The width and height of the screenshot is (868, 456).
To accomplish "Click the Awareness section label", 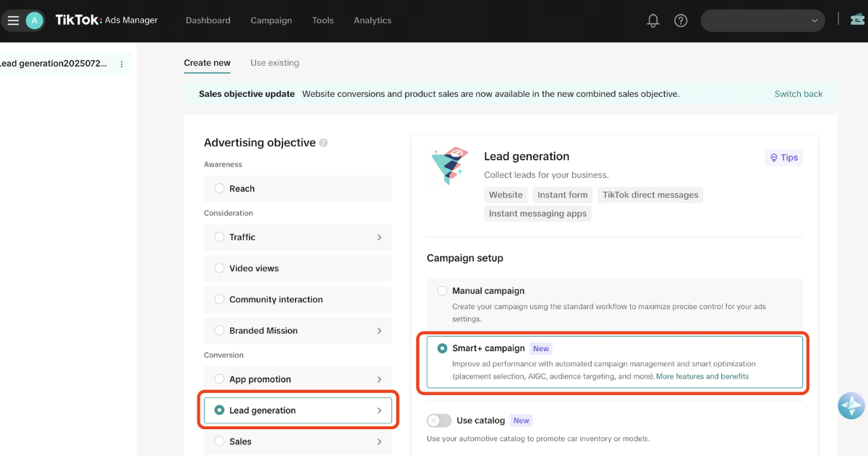I will click(x=223, y=164).
